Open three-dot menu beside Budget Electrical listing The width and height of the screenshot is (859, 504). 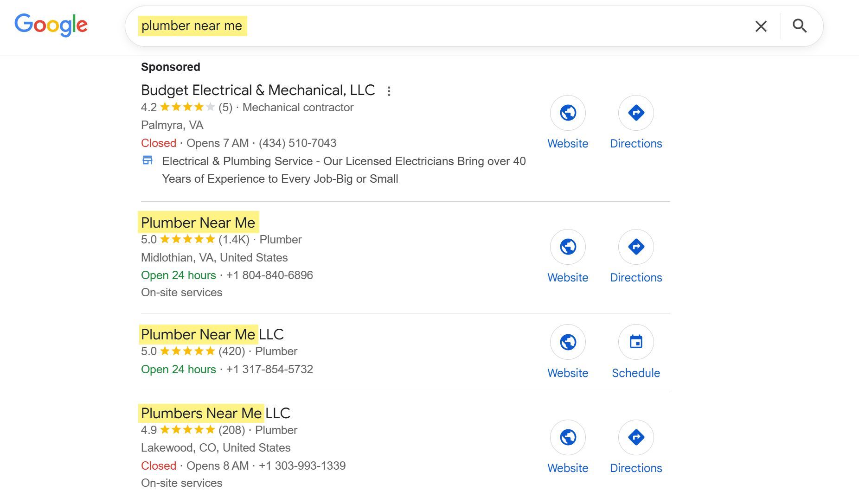tap(389, 91)
